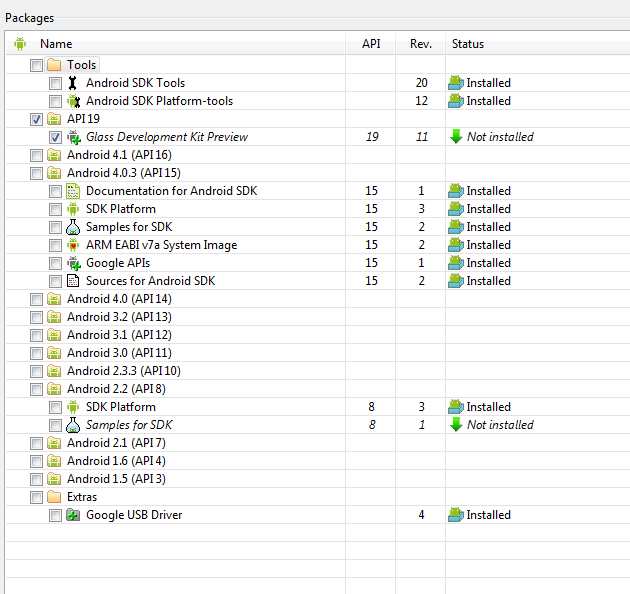
Task: Click the Sources for Android SDK text
Action: click(151, 281)
